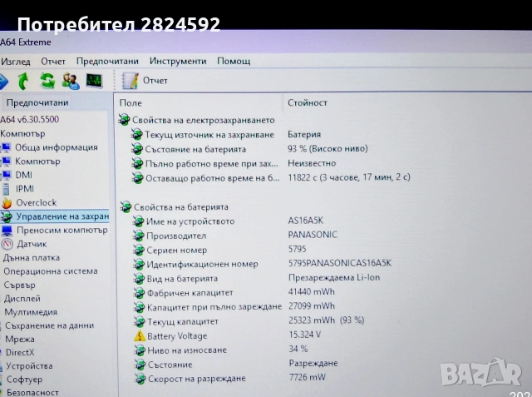Open the Софтуер category
This screenshot has height=397, width=532.
pos(24,380)
